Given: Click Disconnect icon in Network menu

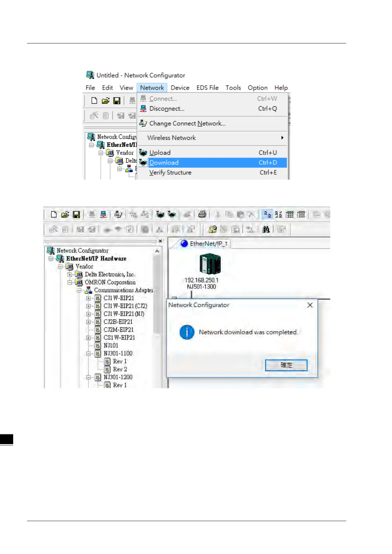Looking at the screenshot, I should click(143, 109).
